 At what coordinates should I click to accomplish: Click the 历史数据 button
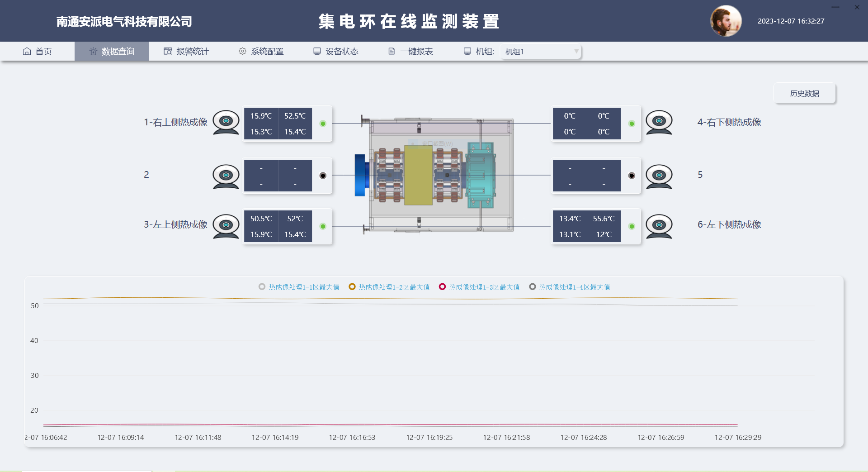(804, 93)
